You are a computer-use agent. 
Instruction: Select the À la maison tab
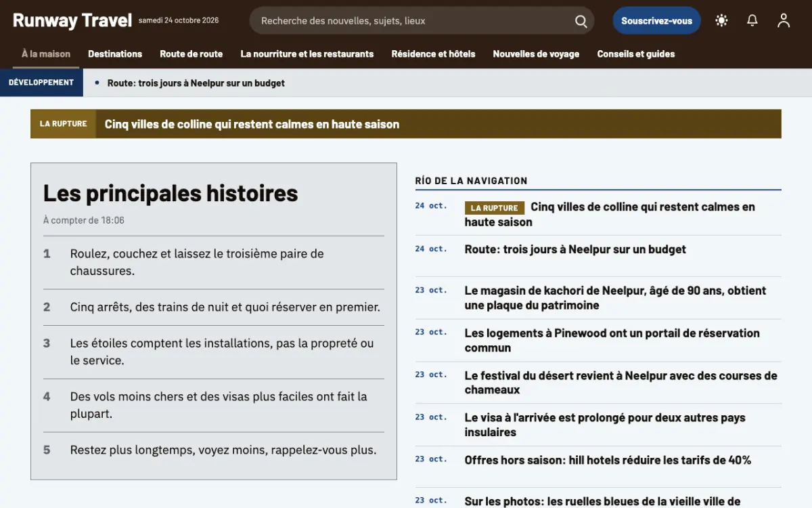pos(46,54)
